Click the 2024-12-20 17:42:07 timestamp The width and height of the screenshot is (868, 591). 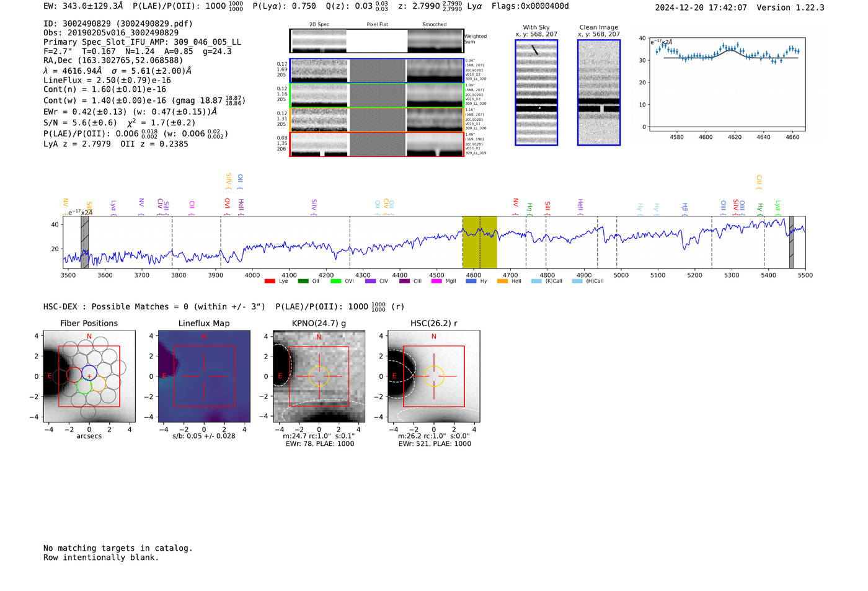701,7
